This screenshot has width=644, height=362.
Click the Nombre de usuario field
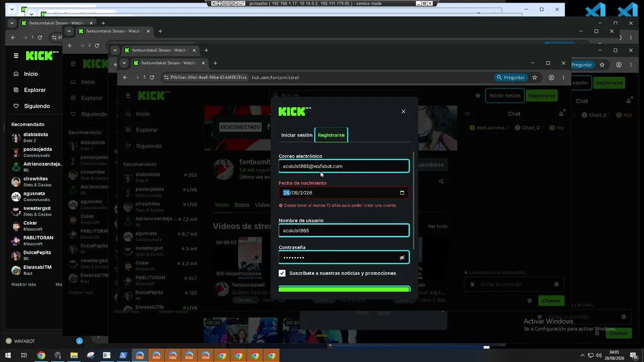pos(344,230)
